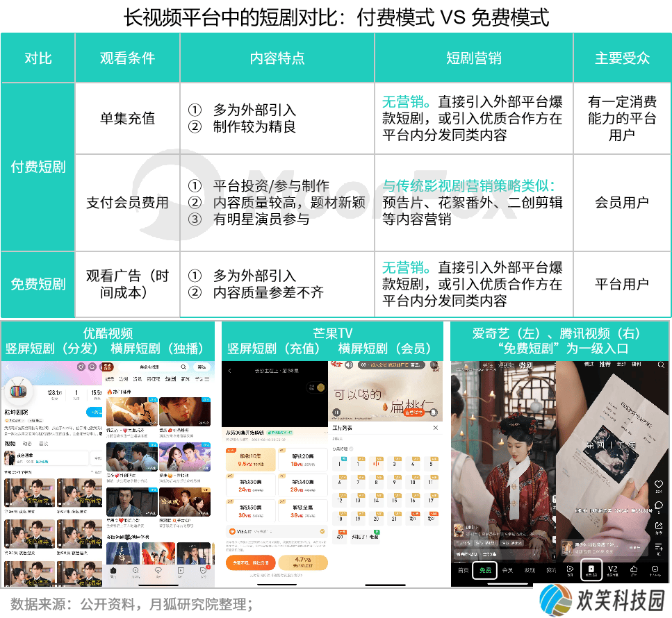Open episode 5 in the Mango TV list
The image size is (672, 618).
pos(431,462)
